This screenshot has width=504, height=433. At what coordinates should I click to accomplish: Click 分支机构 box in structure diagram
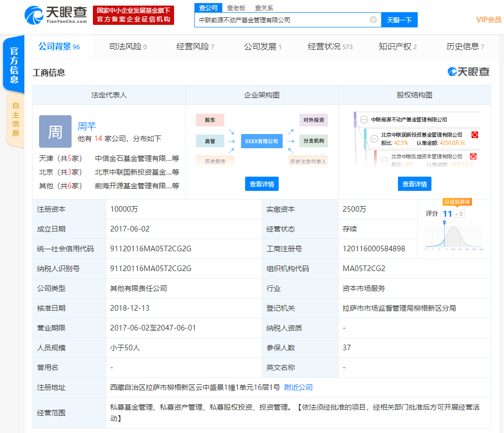314,141
